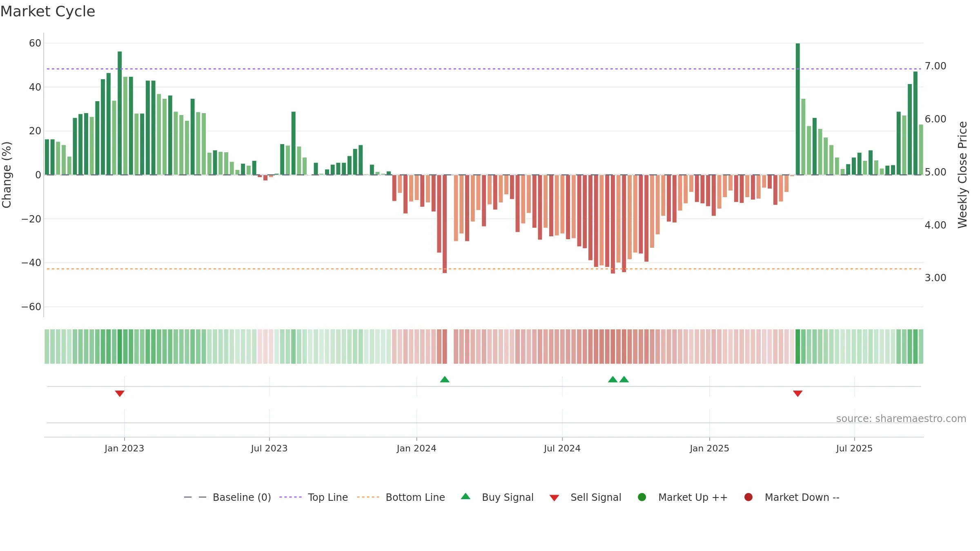The height and width of the screenshot is (551, 980).
Task: Click the '6.00' tick on the price axis
Action: tap(935, 119)
